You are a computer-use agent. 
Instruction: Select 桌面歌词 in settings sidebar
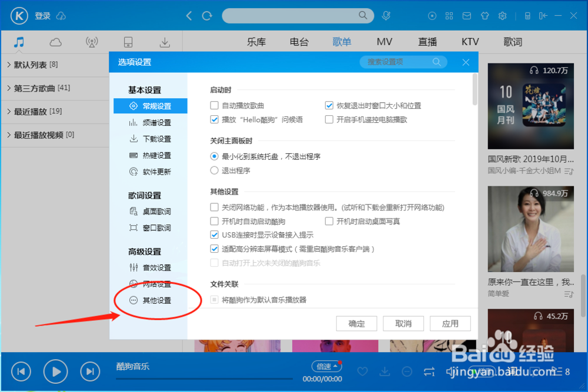click(x=151, y=212)
